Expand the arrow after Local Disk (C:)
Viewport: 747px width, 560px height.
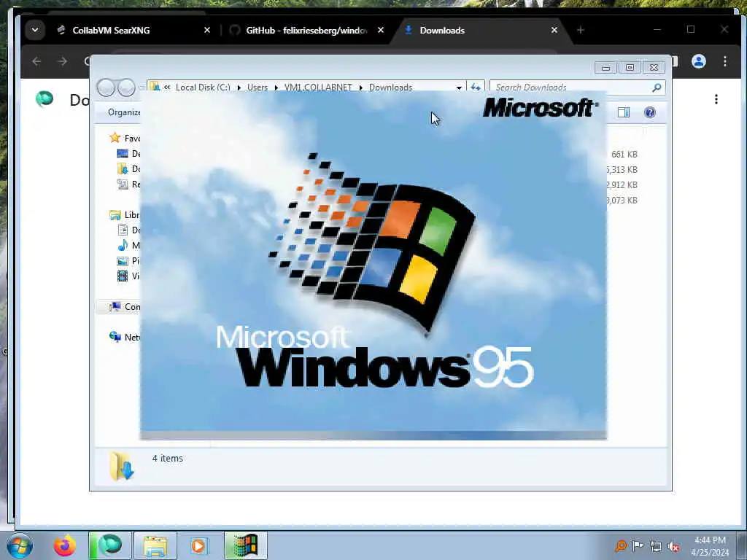click(239, 87)
